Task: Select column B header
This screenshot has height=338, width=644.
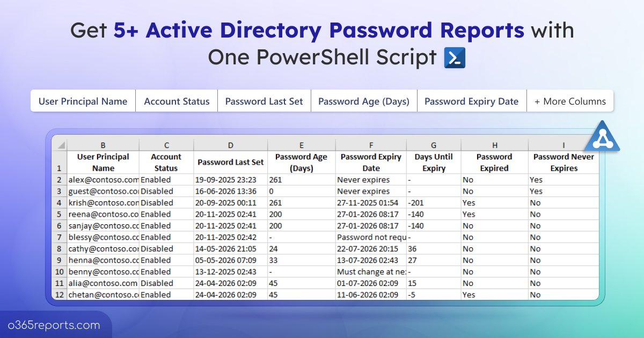Action: [x=103, y=145]
